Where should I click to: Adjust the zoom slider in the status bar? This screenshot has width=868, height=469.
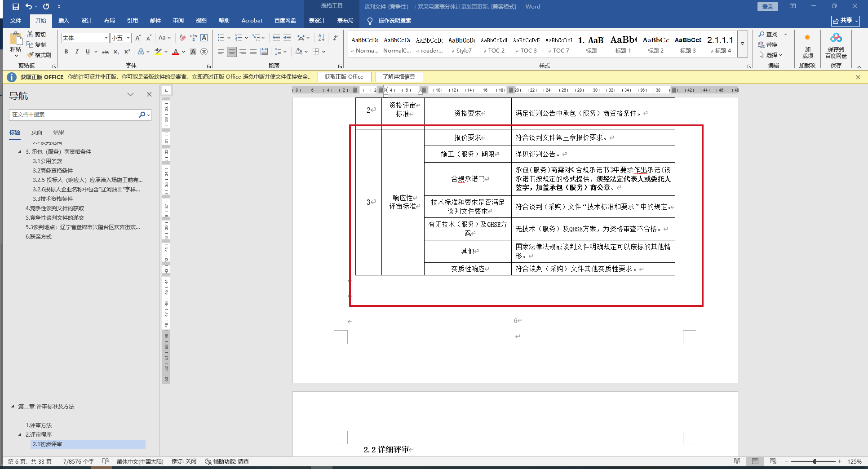pos(815,461)
